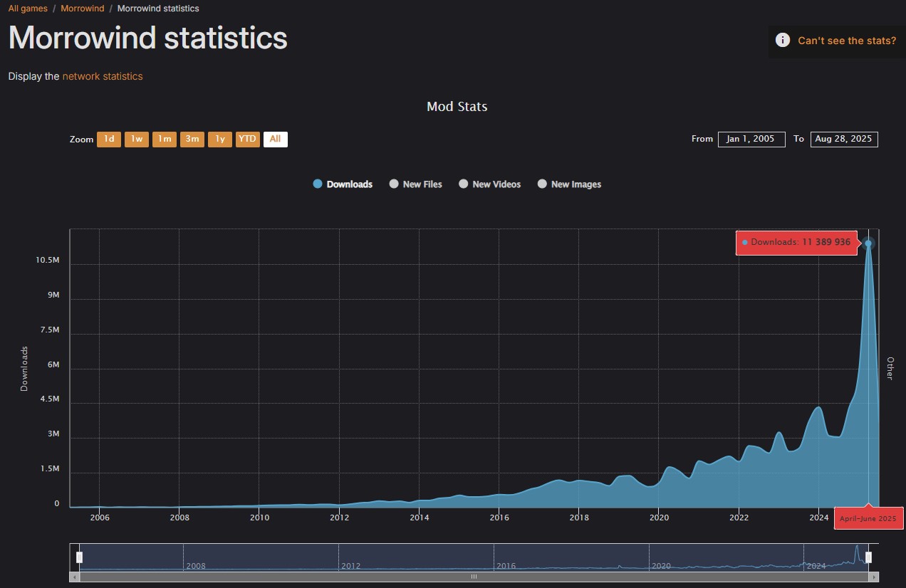Set chart zoom to 1m
Image resolution: width=906 pixels, height=588 pixels.
click(165, 140)
